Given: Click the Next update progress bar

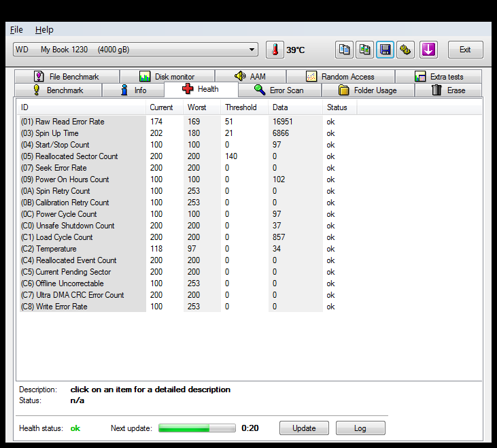Looking at the screenshot, I should tap(197, 428).
